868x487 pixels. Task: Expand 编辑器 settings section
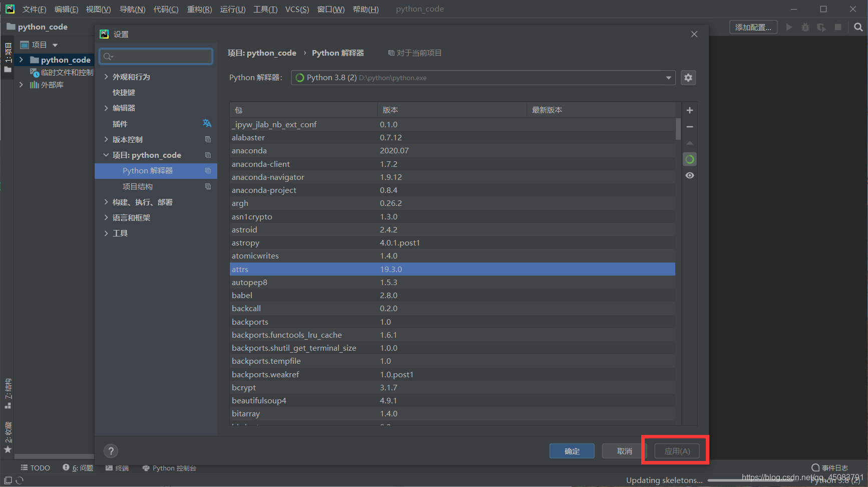(106, 108)
